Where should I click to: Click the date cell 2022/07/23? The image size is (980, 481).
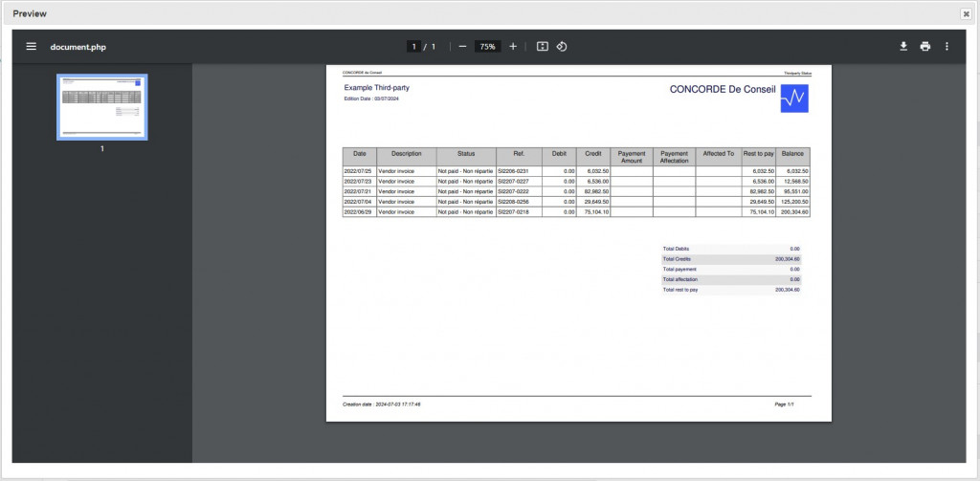[x=358, y=181]
